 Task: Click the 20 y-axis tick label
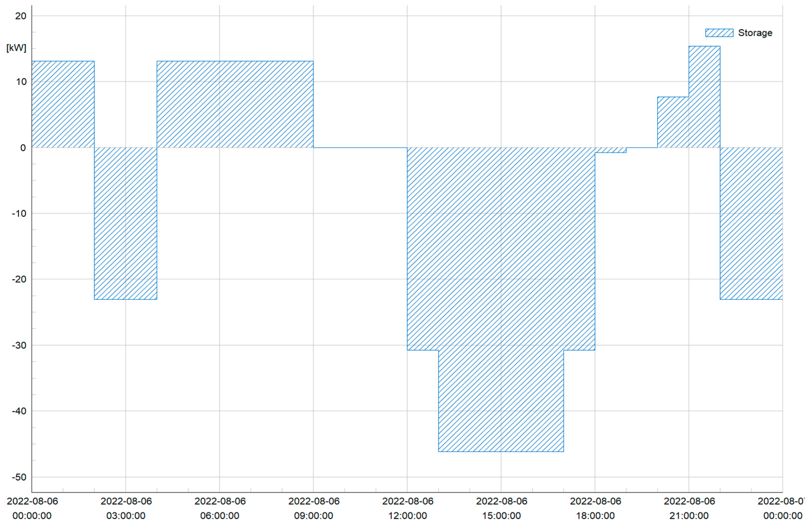pyautogui.click(x=20, y=16)
